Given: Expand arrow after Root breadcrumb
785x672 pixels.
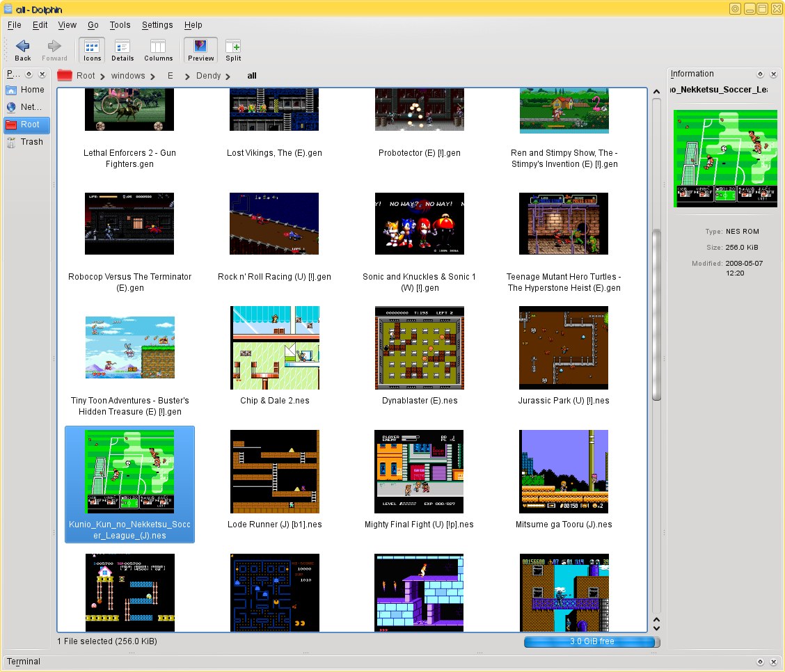Looking at the screenshot, I should pyautogui.click(x=102, y=77).
